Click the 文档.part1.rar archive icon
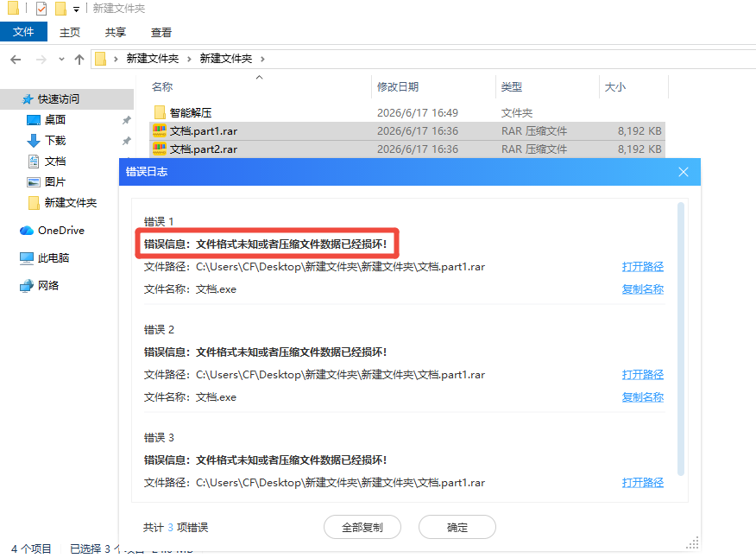Image resolution: width=756 pixels, height=558 pixels. point(160,130)
